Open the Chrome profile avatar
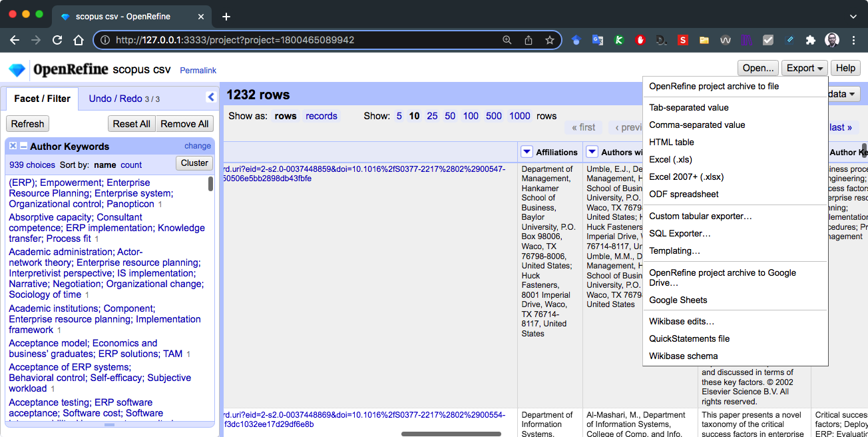This screenshot has width=868, height=437. [832, 40]
